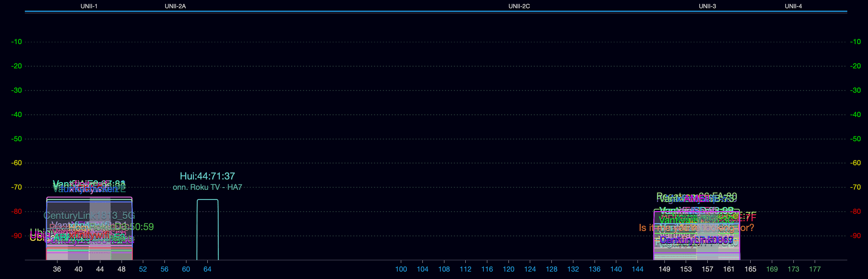Click channel 60 on the axis
The width and height of the screenshot is (868, 279).
pyautogui.click(x=186, y=269)
